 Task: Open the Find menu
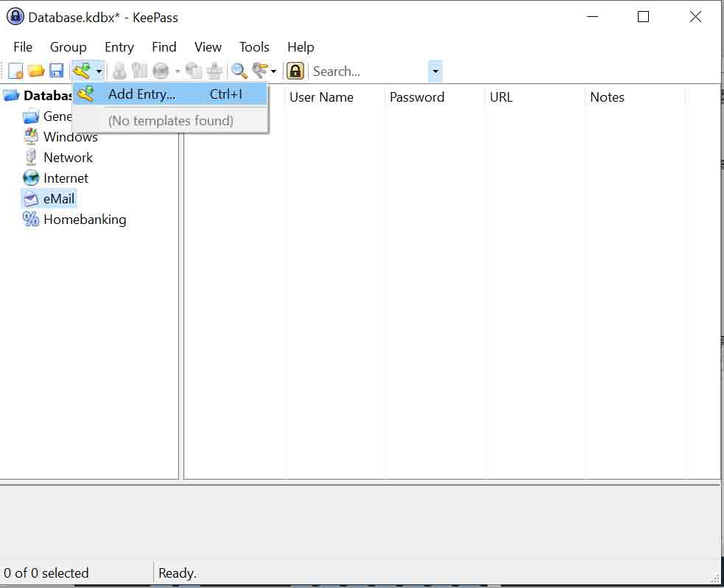[x=164, y=47]
